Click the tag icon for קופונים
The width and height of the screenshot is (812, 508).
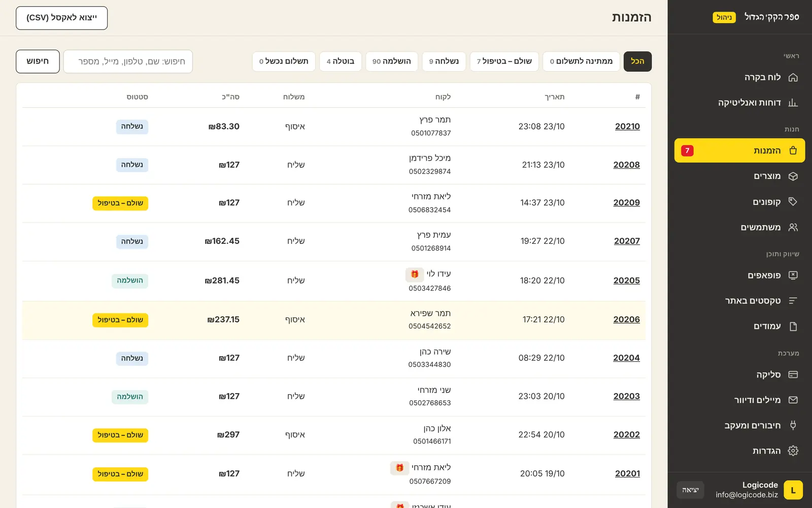point(793,202)
